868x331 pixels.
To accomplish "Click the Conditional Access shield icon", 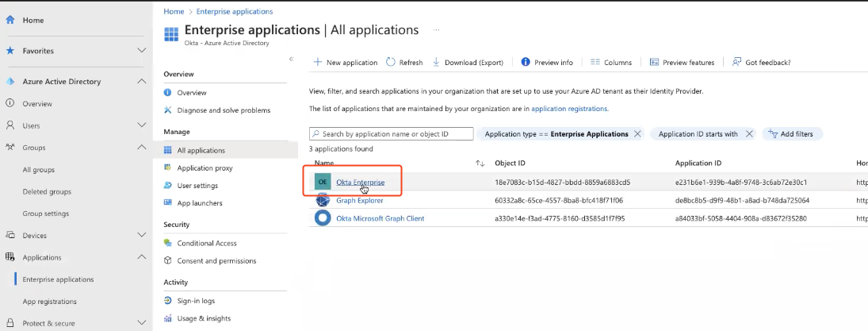I will pos(167,243).
